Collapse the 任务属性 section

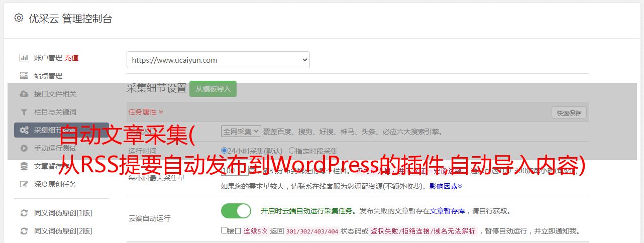point(146,112)
